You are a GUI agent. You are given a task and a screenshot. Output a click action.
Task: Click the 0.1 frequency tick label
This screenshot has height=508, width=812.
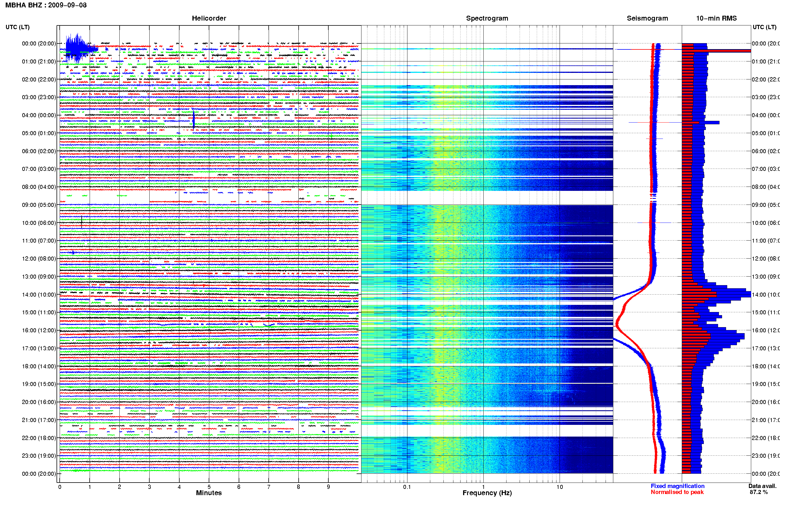407,487
